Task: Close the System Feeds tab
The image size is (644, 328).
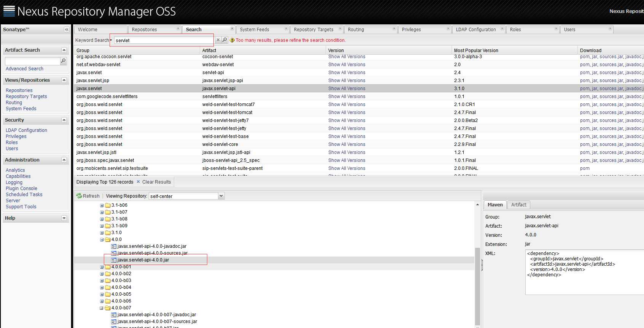Action: (286, 29)
